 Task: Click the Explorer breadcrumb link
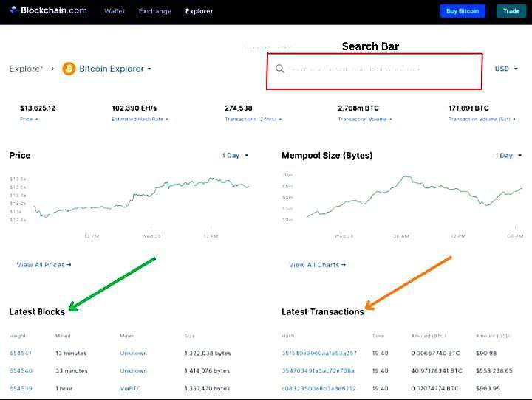click(x=26, y=69)
